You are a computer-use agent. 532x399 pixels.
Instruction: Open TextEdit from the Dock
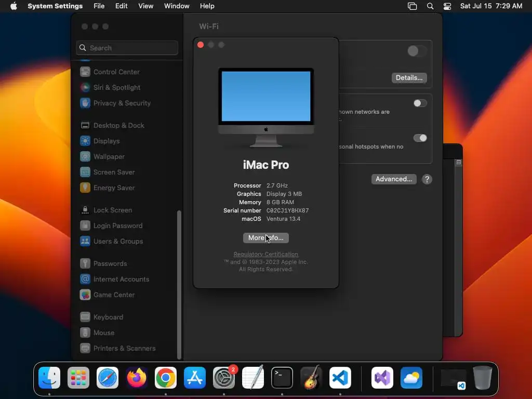[253, 378]
